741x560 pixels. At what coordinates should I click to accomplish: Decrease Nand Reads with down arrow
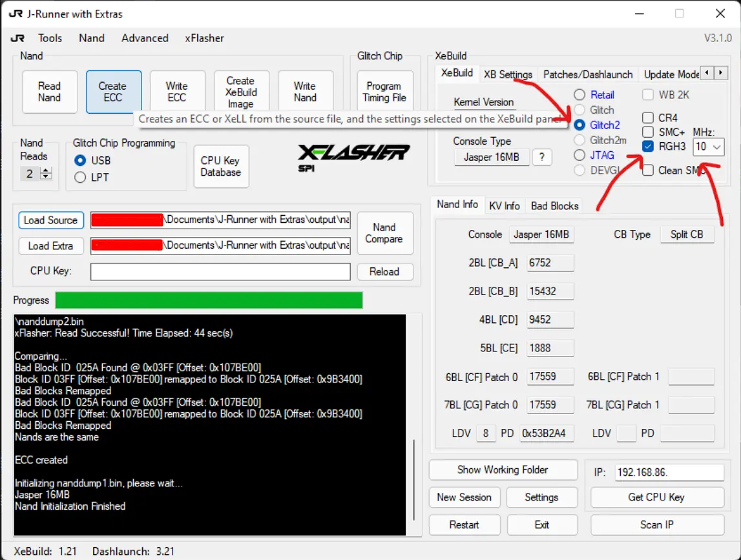(46, 177)
